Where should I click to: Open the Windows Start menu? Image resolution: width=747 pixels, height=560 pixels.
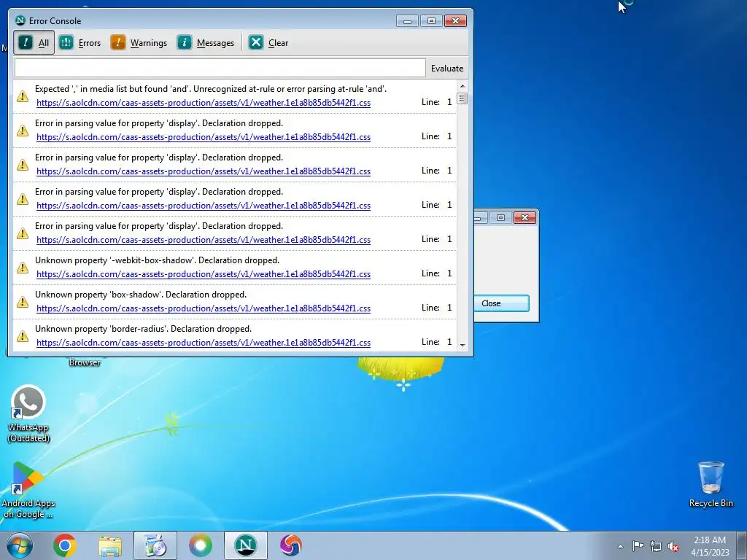(20, 545)
